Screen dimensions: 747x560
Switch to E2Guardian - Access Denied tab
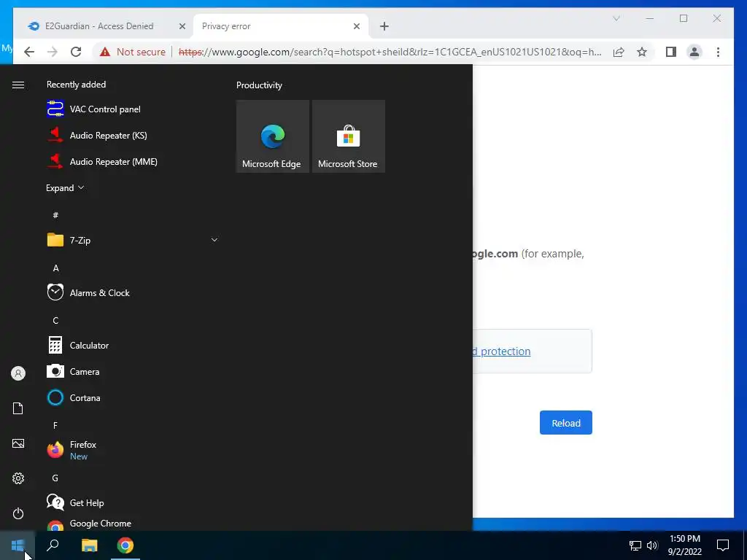98,26
